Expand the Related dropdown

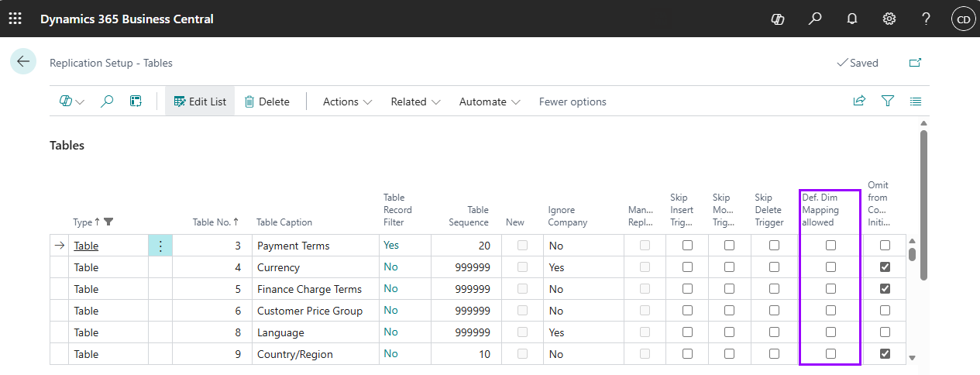tap(415, 101)
